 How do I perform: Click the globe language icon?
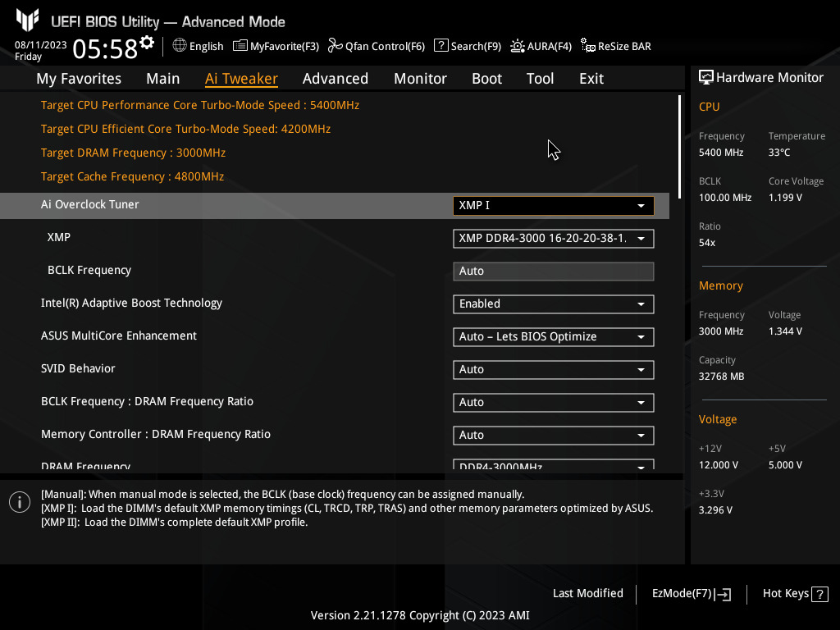(180, 46)
